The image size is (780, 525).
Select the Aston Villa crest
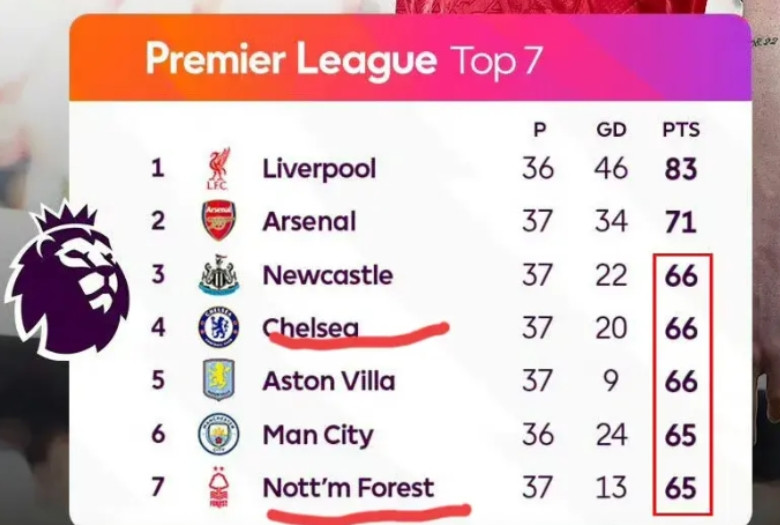tap(219, 380)
